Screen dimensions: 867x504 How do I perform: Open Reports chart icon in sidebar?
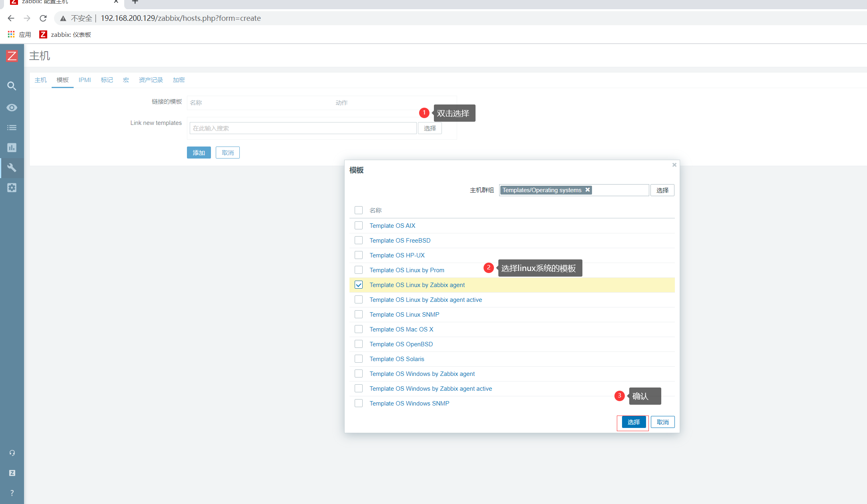coord(12,148)
